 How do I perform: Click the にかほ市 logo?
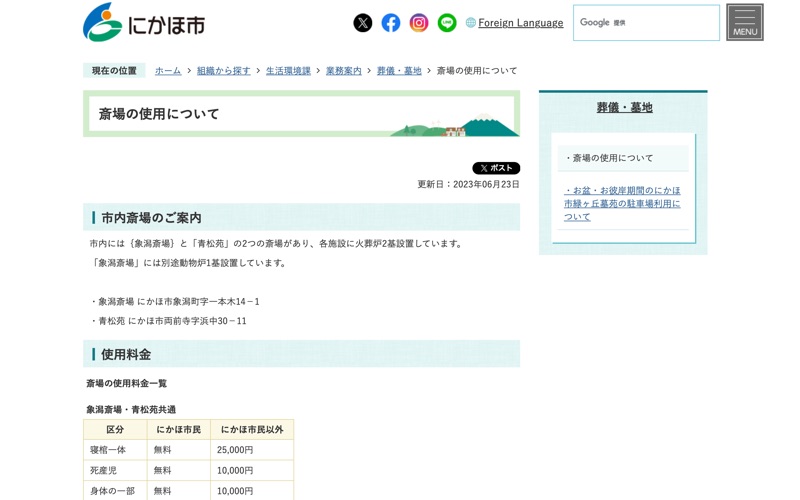[x=144, y=22]
